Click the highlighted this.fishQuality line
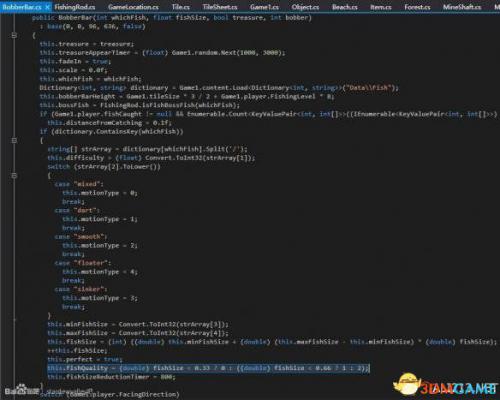The height and width of the screenshot is (400, 500). (x=208, y=368)
